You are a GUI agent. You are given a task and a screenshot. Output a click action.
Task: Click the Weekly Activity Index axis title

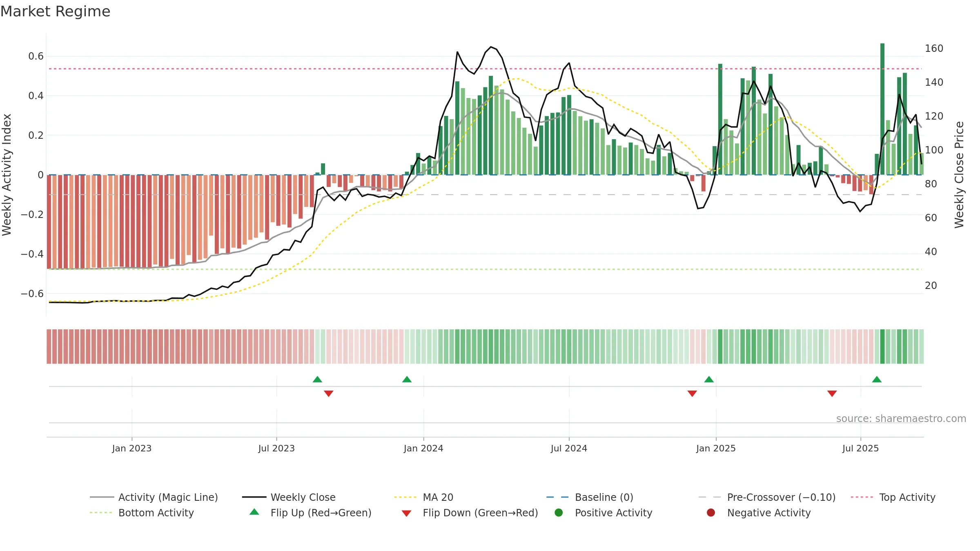click(7, 175)
